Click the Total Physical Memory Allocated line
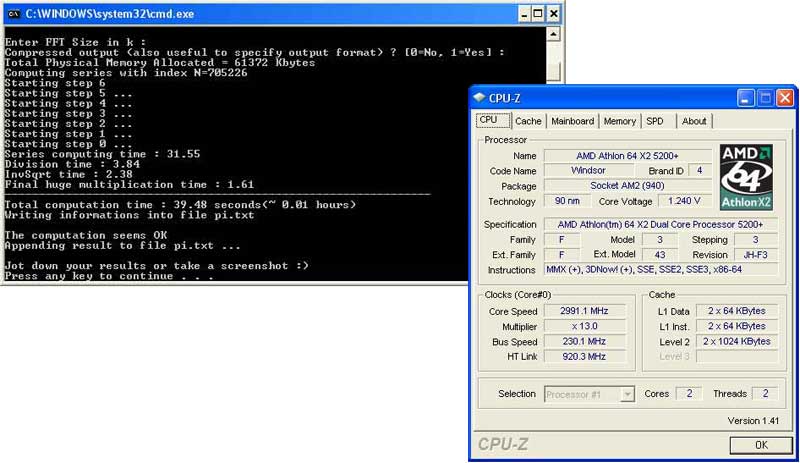The image size is (800, 463). click(160, 63)
